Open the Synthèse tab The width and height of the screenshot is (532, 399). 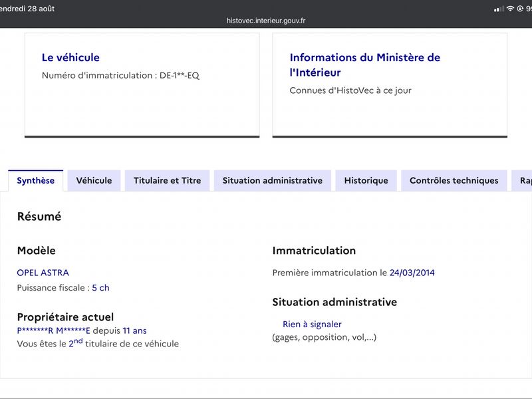(36, 180)
